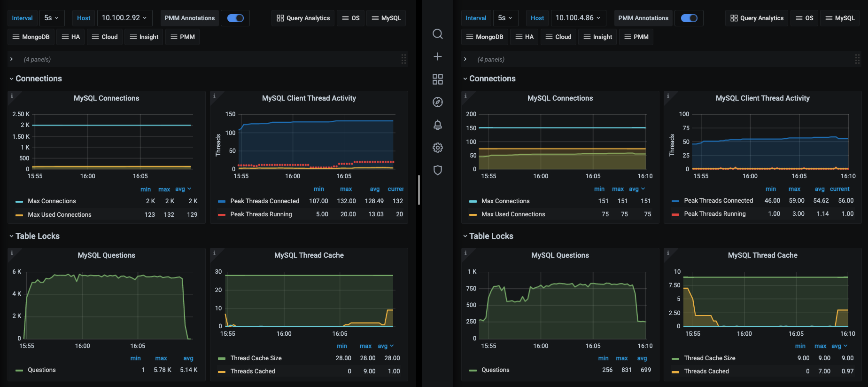This screenshot has width=868, height=387.
Task: Open MySQL menu in right dashboard
Action: 840,18
